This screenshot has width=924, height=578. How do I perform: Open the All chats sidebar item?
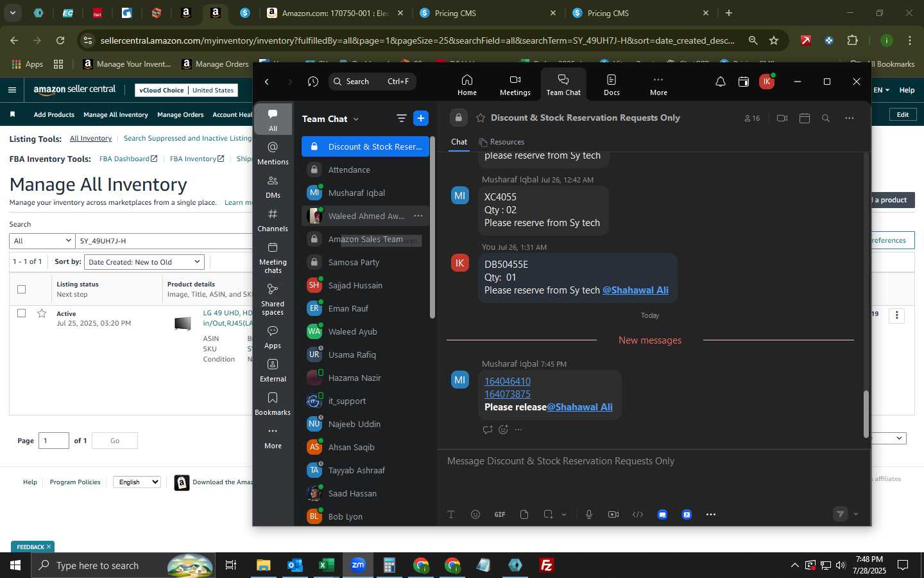click(273, 119)
